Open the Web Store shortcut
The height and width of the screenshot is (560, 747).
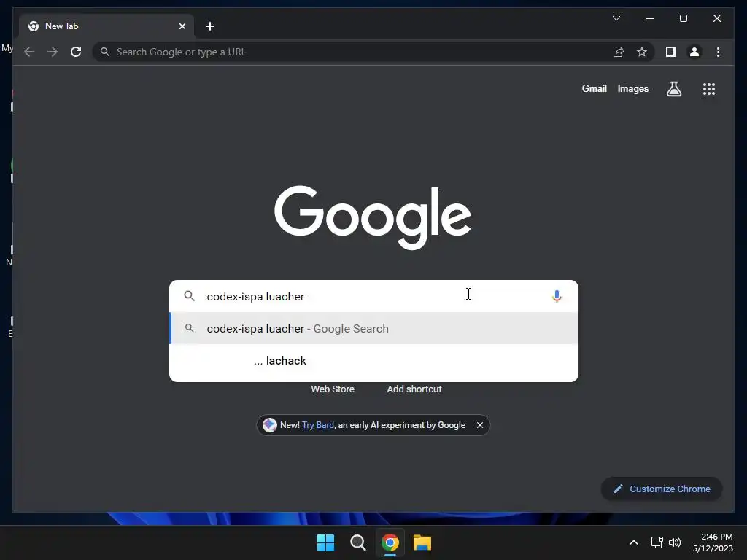333,389
